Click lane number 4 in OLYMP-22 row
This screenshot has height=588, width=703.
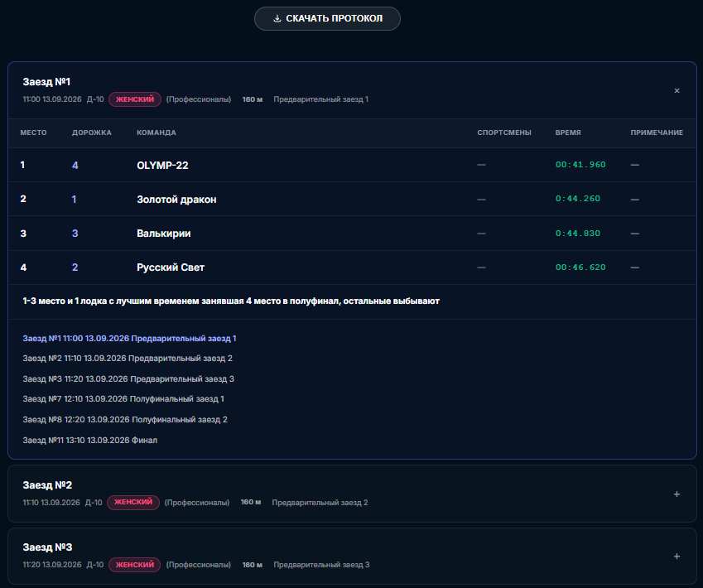[x=75, y=166]
